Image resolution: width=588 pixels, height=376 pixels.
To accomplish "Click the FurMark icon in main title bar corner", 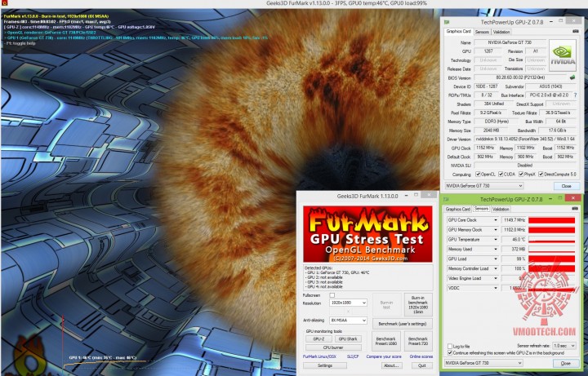I will [x=4, y=3].
